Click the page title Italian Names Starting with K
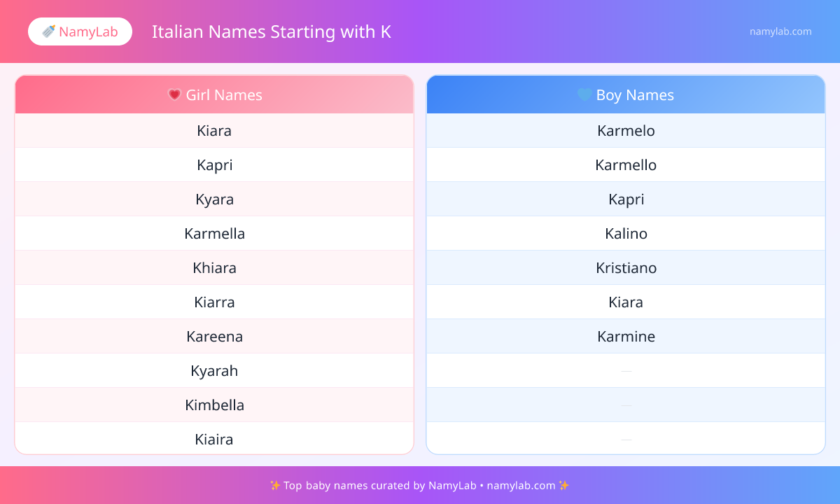This screenshot has width=840, height=504. [x=272, y=31]
